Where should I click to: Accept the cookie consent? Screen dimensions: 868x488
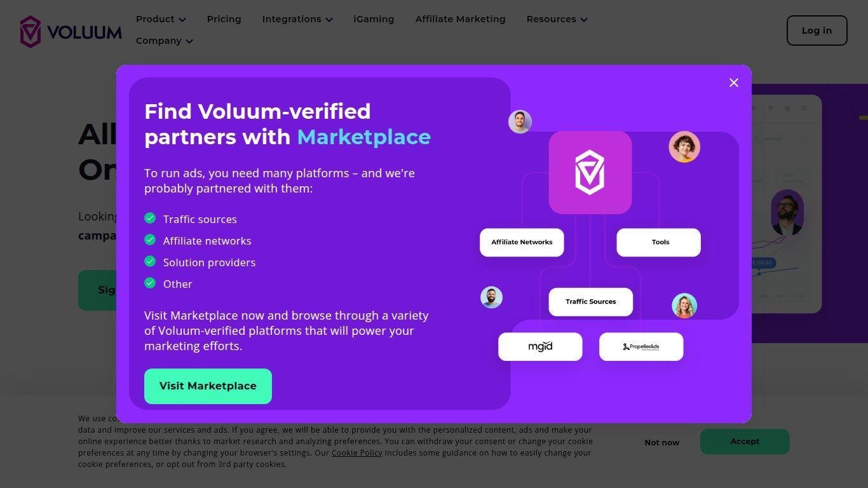point(745,442)
